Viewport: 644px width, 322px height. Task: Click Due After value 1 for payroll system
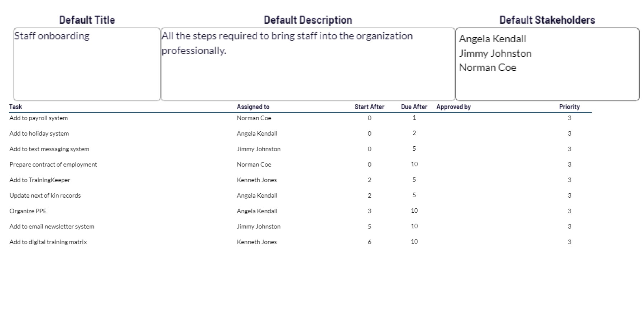pyautogui.click(x=414, y=118)
